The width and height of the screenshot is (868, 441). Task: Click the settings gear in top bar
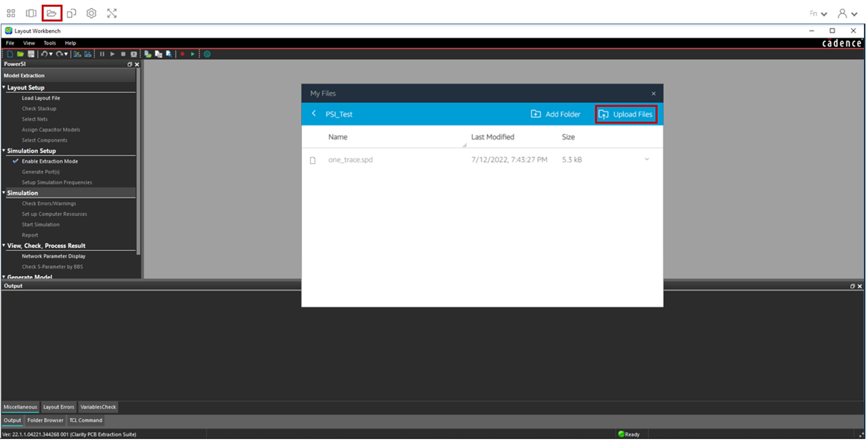click(92, 13)
